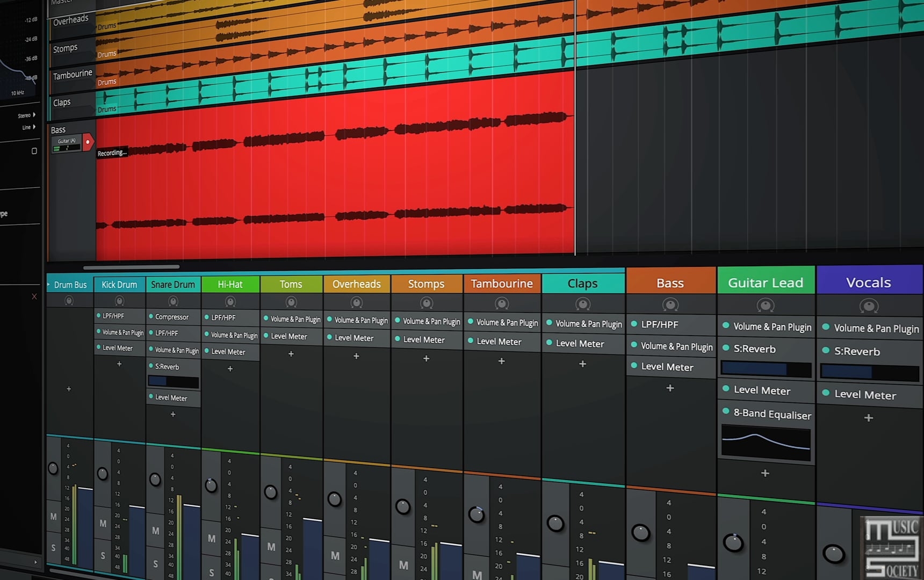
Task: Select the Kick Drum mixer channel header
Action: tap(119, 285)
